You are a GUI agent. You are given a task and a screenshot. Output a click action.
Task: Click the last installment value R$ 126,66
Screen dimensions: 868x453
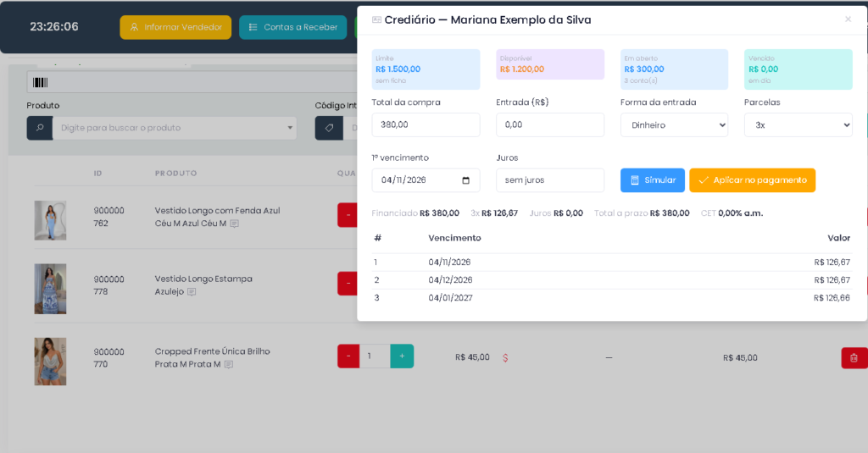pyautogui.click(x=832, y=297)
